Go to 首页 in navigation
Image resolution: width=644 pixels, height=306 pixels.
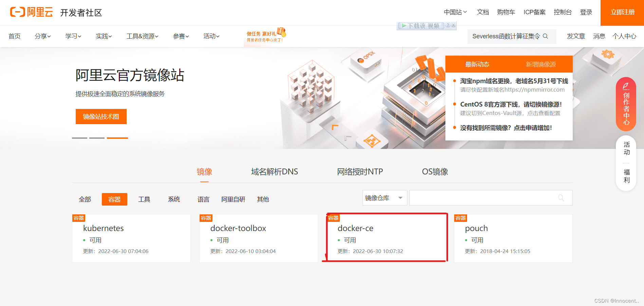[15, 36]
